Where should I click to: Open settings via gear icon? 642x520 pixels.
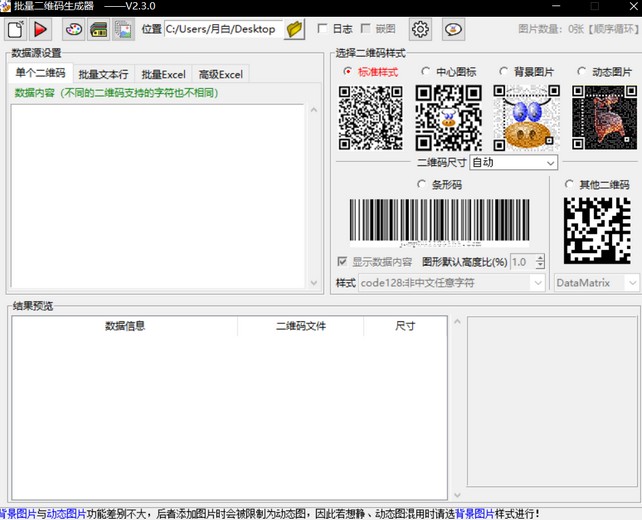click(x=421, y=29)
